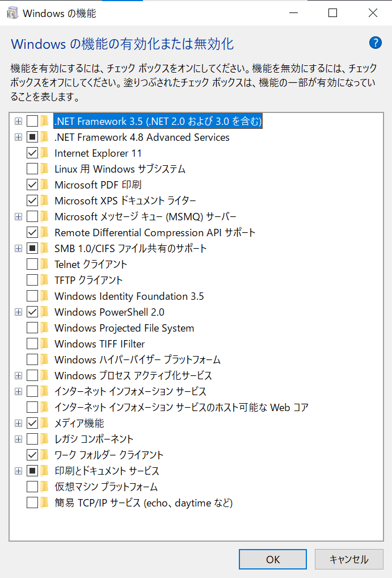Image resolution: width=392 pixels, height=578 pixels.
Task: Click folder icon beside Internet Explorer 11
Action: click(x=45, y=153)
